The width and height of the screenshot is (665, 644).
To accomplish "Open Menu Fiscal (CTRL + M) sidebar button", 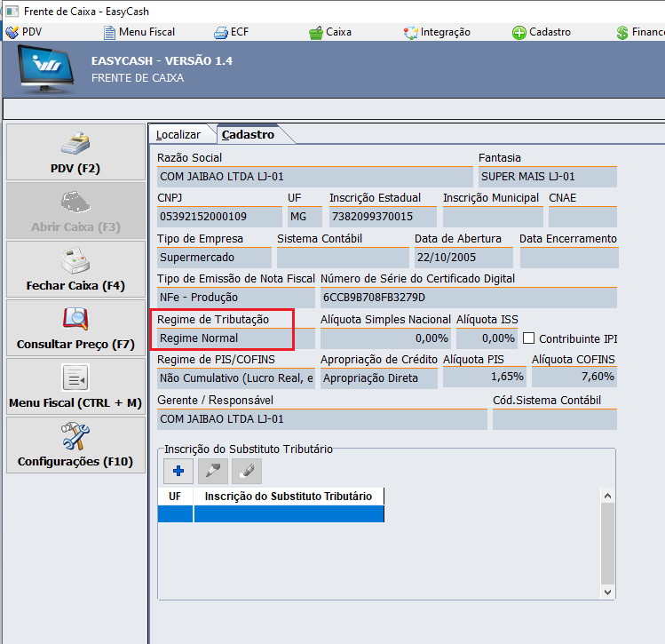I will coord(75,386).
